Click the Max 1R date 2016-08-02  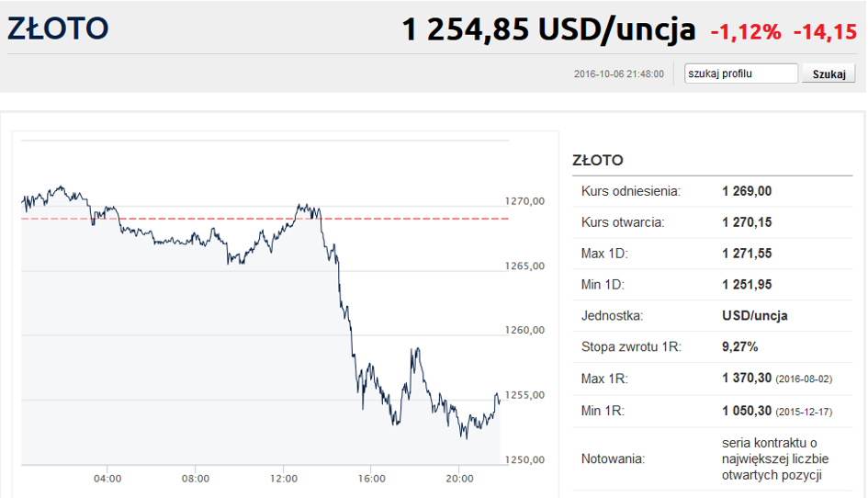click(804, 379)
